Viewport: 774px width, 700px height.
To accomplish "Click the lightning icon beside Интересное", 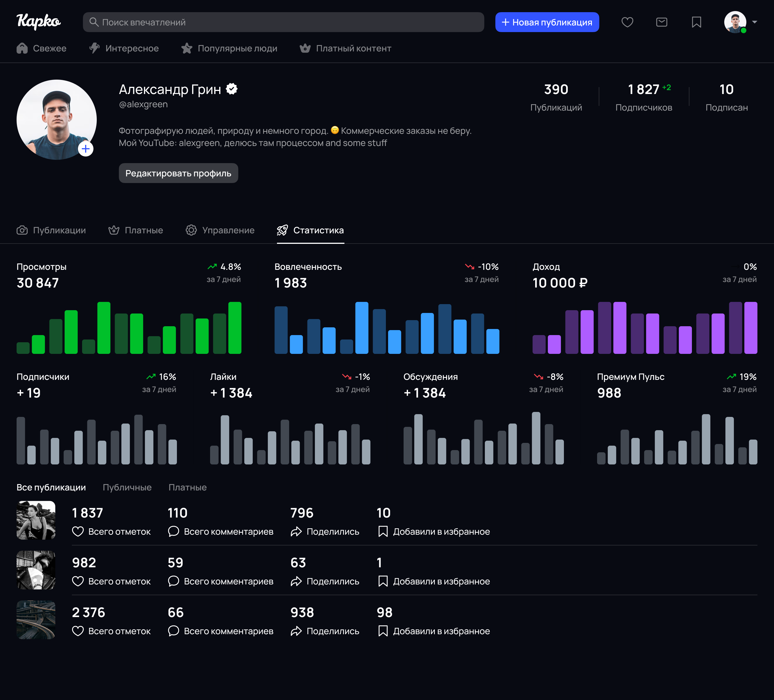I will pyautogui.click(x=95, y=48).
